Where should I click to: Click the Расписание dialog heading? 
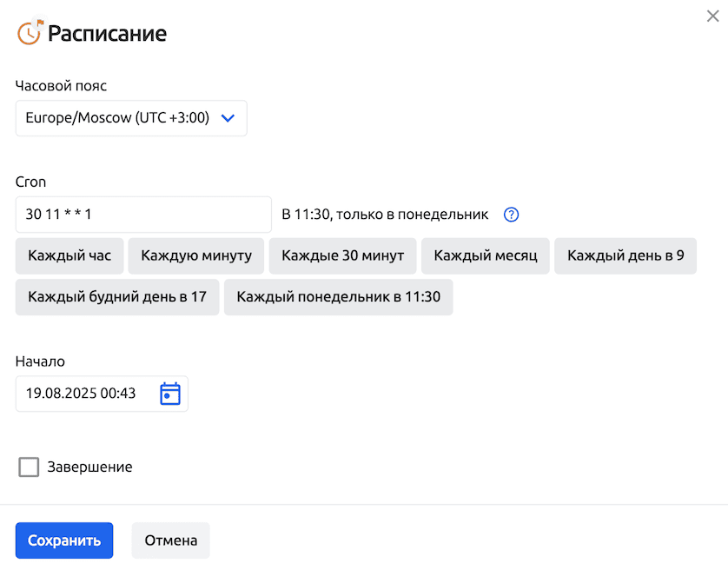click(x=107, y=34)
